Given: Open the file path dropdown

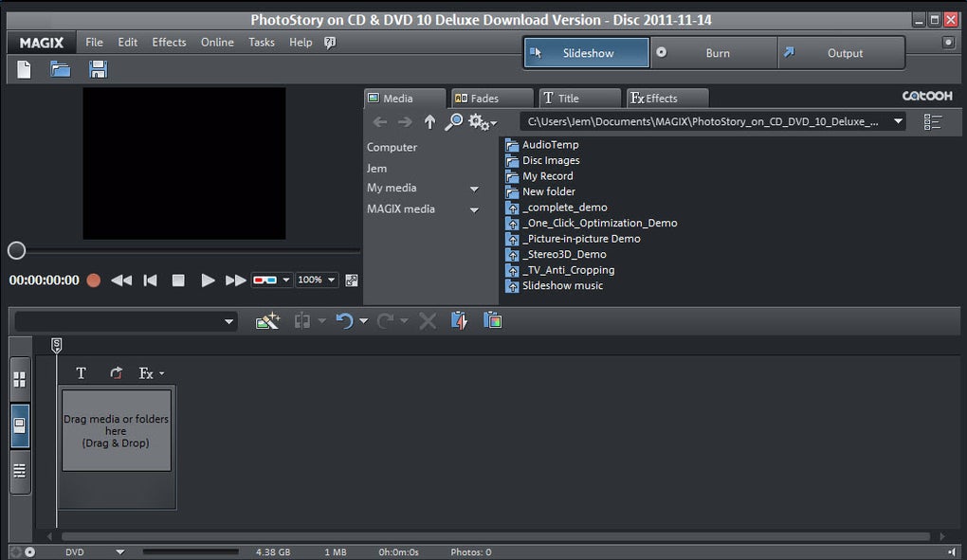Looking at the screenshot, I should pyautogui.click(x=898, y=121).
